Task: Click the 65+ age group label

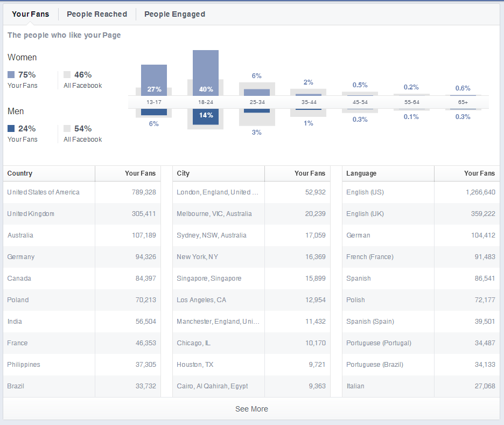Action: 463,102
